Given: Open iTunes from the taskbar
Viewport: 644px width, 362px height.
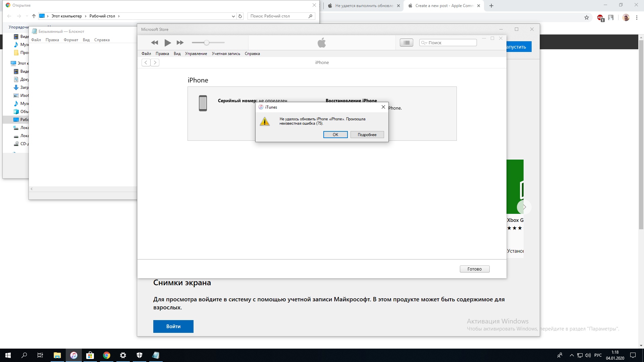Looking at the screenshot, I should coord(74,355).
